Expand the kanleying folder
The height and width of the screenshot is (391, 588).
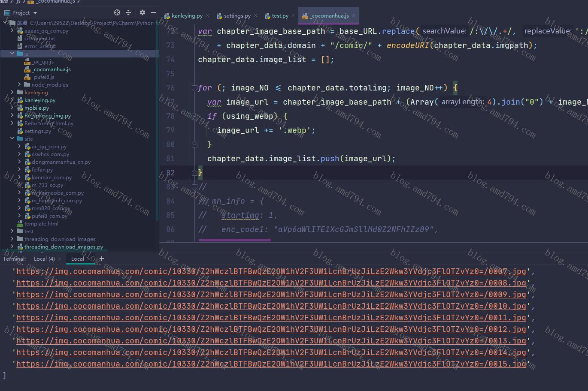[x=12, y=92]
